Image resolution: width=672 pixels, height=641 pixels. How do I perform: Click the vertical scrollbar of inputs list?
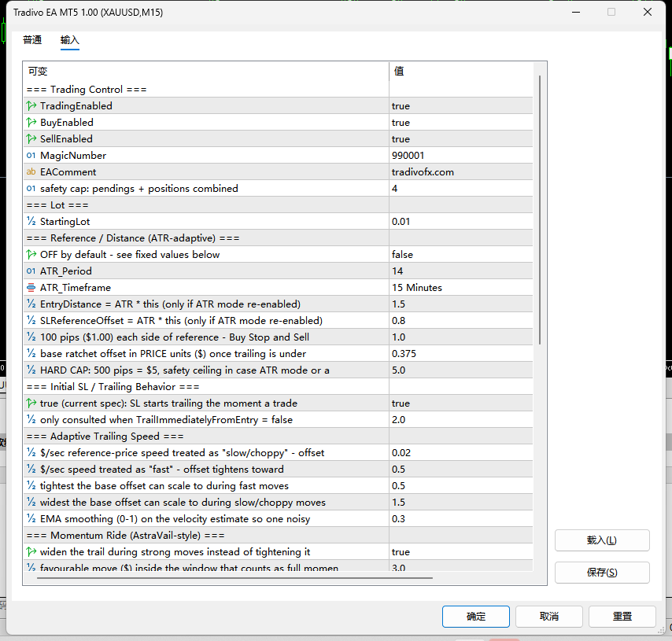[540, 210]
